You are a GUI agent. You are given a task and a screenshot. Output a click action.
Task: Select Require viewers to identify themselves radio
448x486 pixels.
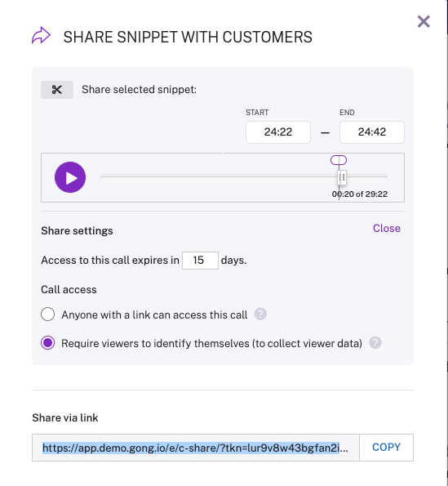coord(47,343)
